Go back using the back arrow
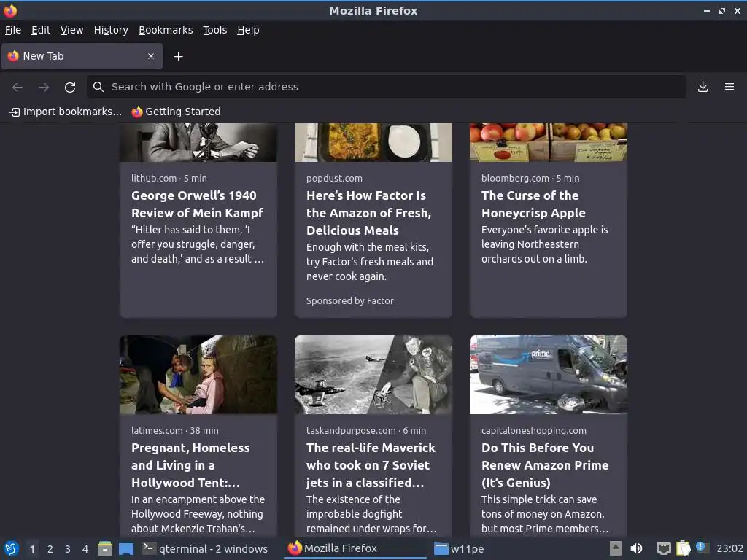This screenshot has width=747, height=560. coord(18,87)
